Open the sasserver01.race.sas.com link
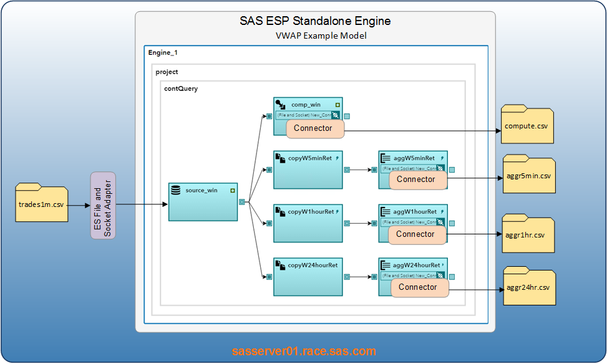This screenshot has height=364, width=607. point(303,350)
